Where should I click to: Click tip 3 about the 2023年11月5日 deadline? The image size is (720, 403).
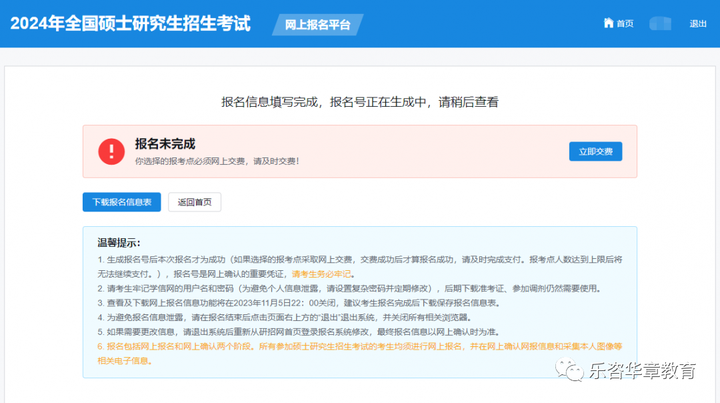tap(340, 302)
